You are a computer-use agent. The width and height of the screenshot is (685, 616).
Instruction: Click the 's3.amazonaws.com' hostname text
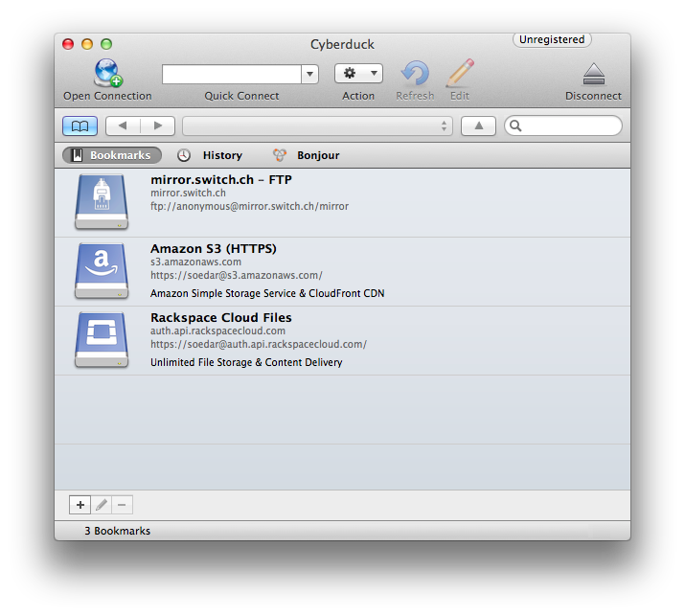(x=195, y=262)
